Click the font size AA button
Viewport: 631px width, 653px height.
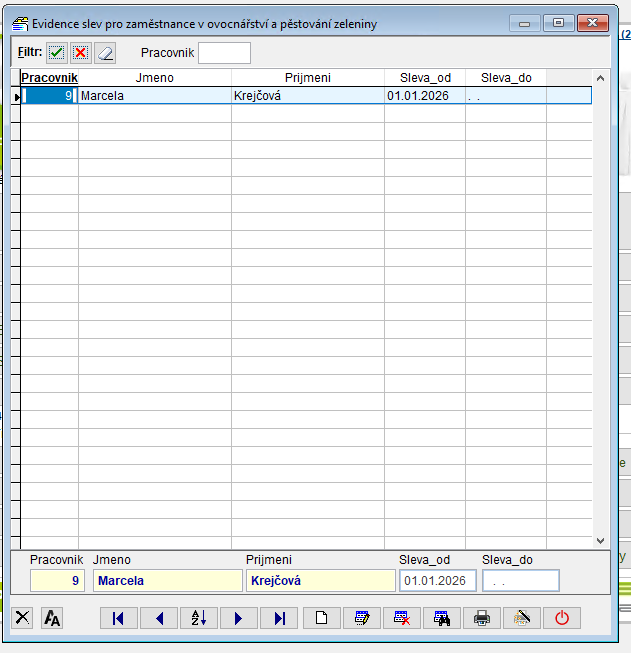[x=52, y=618]
